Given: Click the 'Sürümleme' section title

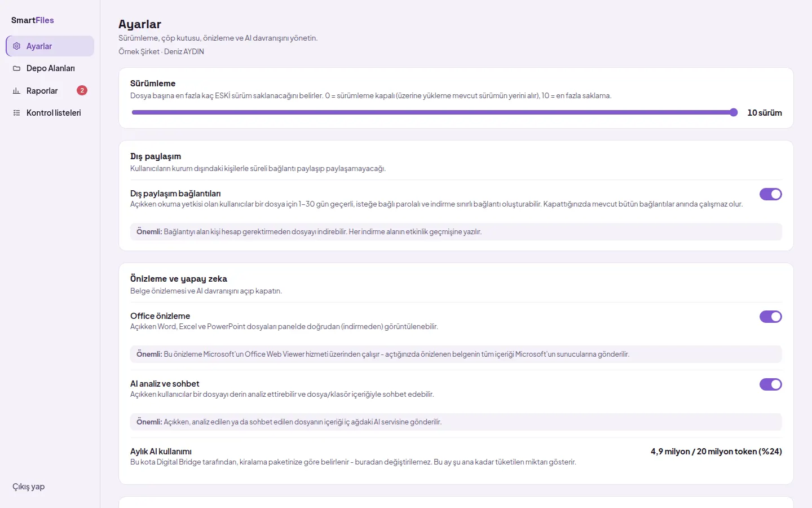Looking at the screenshot, I should point(153,84).
